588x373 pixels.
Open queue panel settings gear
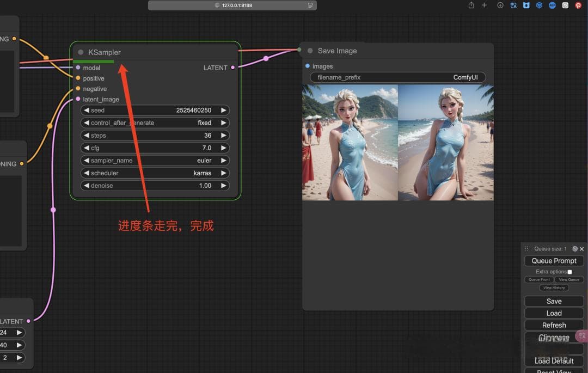[x=574, y=249]
